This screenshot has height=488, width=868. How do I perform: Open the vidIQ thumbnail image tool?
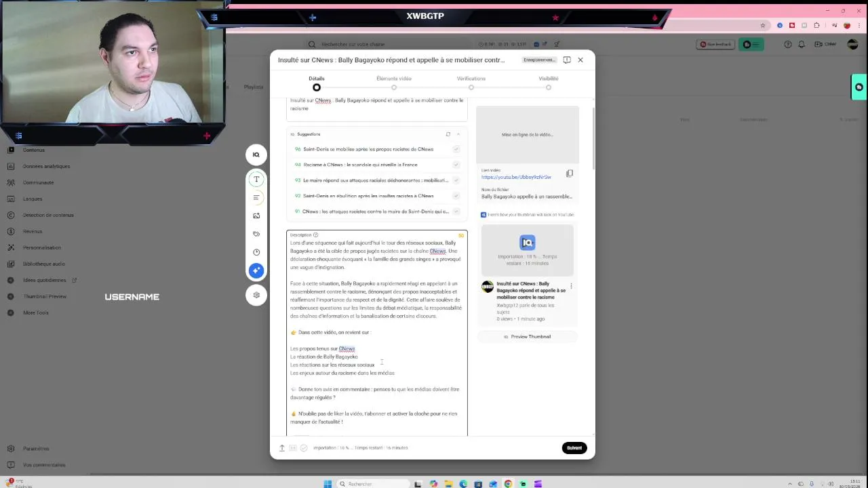[256, 216]
